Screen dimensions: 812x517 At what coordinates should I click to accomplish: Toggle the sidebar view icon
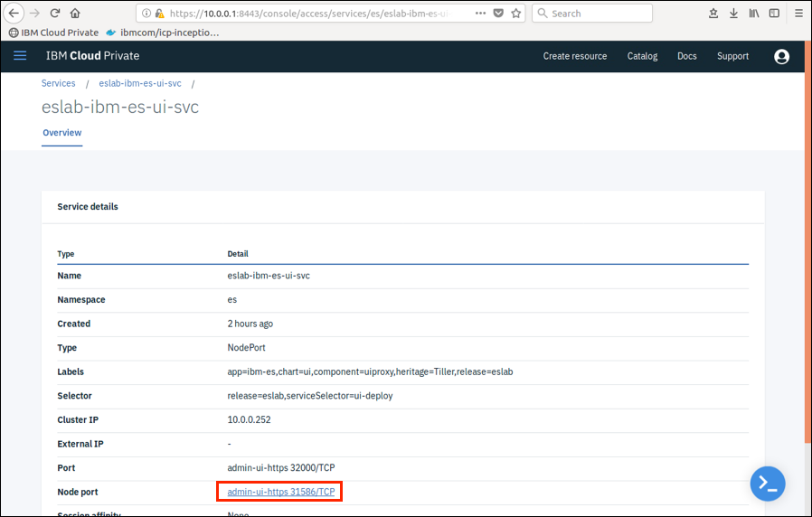[774, 14]
